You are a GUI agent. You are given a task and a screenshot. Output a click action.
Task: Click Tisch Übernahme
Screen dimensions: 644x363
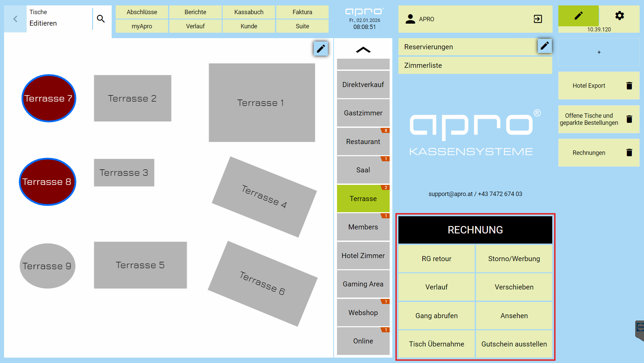pyautogui.click(x=437, y=344)
